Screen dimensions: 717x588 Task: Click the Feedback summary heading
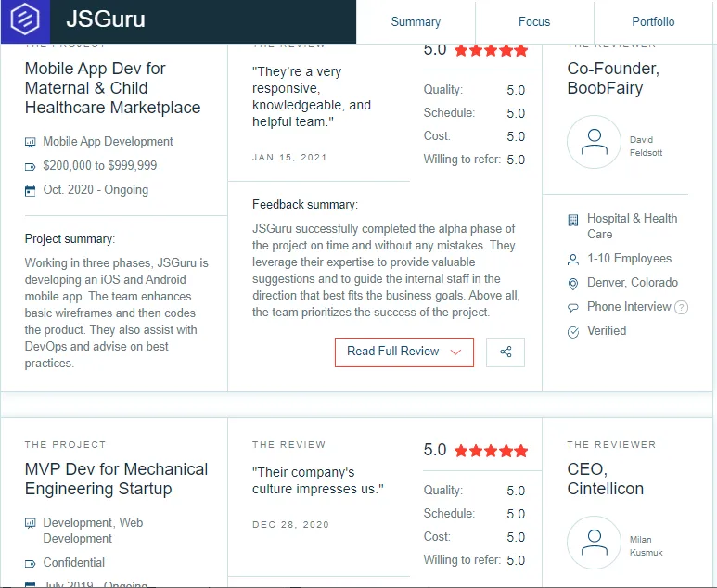coord(305,204)
